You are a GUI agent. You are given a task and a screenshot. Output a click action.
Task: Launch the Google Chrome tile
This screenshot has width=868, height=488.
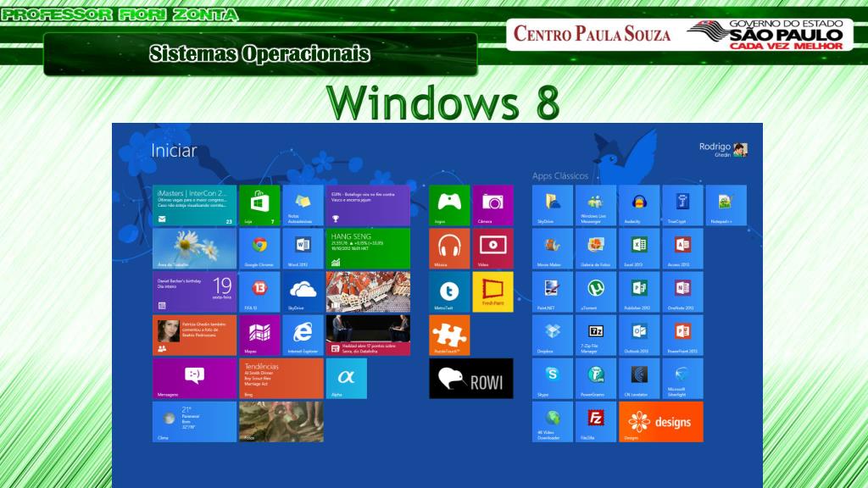pos(259,248)
